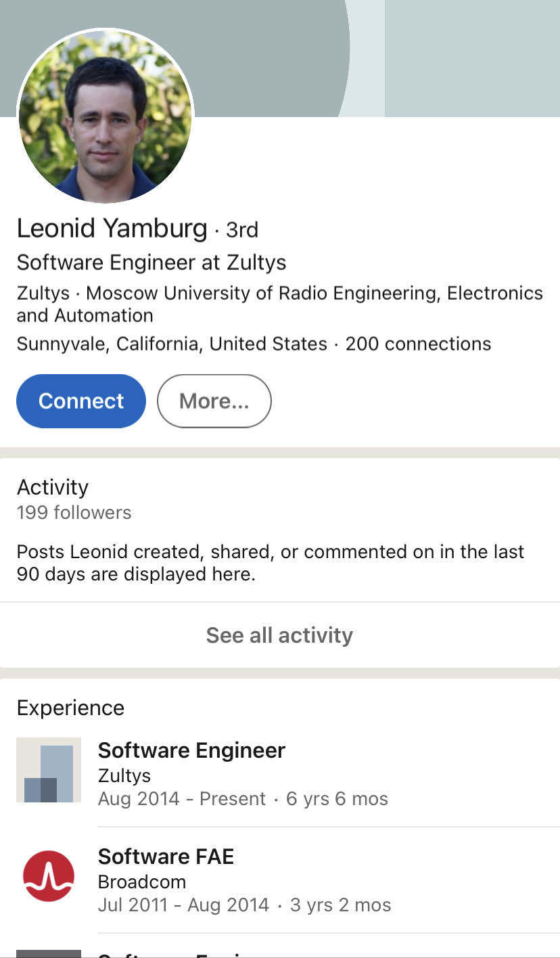Open the Software FAE position entry
560x958 pixels.
point(166,857)
